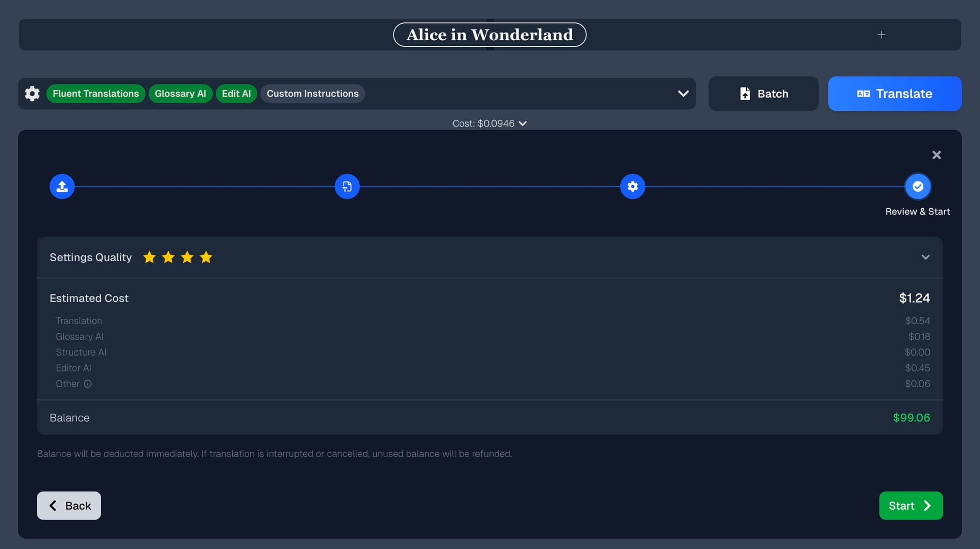The height and width of the screenshot is (549, 980).
Task: Expand the translation options dropdown chevron
Action: pos(683,94)
